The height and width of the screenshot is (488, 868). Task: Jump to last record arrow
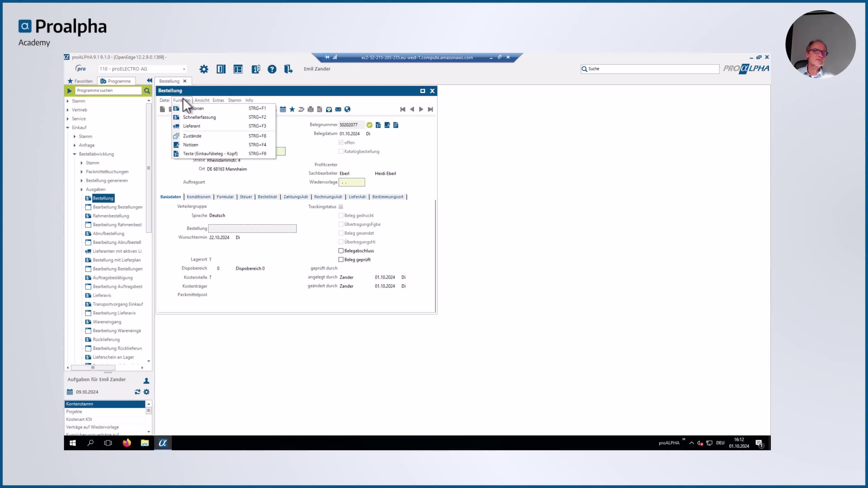pos(430,109)
